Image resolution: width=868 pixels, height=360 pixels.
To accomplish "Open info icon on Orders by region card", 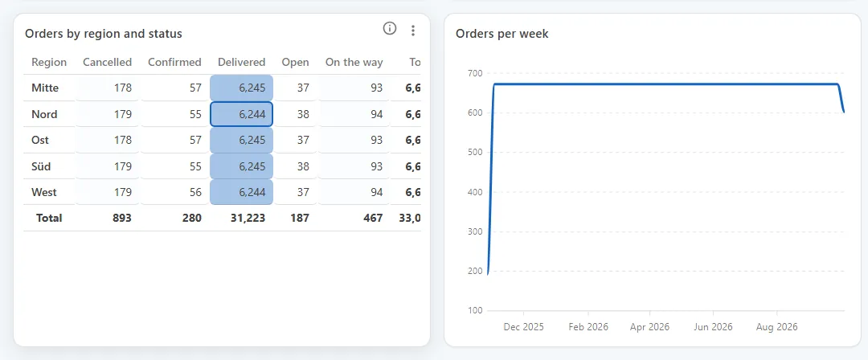I will pyautogui.click(x=390, y=28).
